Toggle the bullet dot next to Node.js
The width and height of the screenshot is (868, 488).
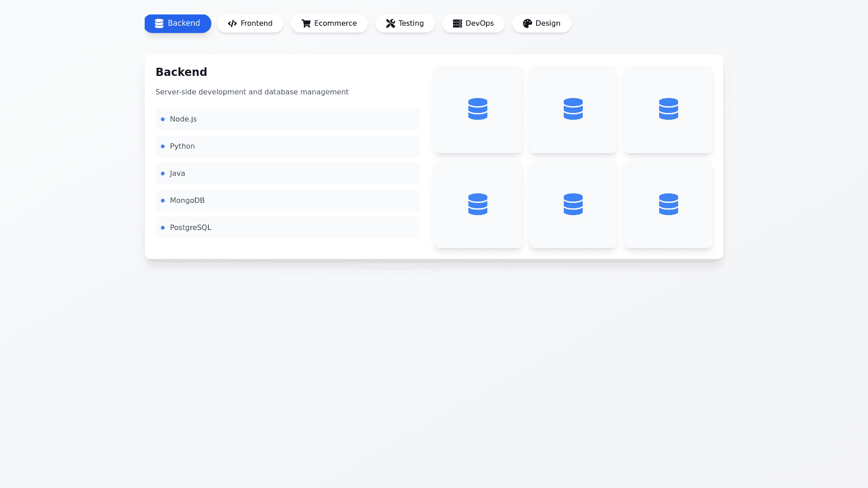click(x=163, y=119)
